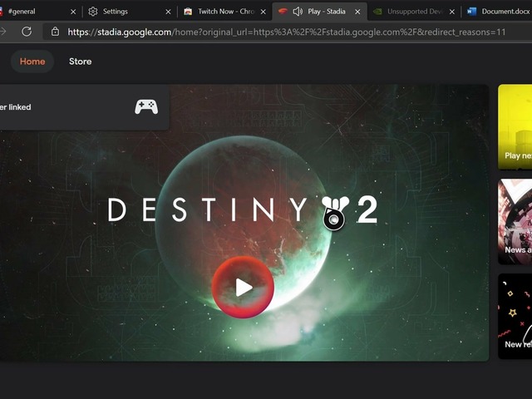Switch to the #general browser tab

coord(33,12)
